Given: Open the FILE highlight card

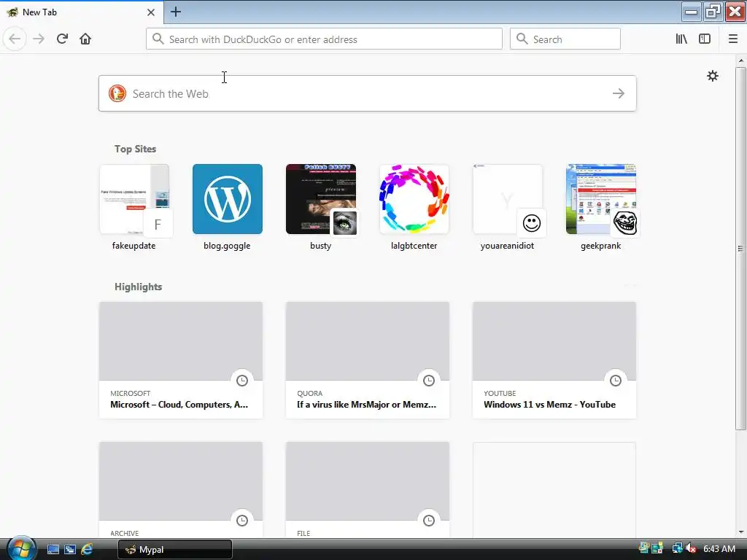Looking at the screenshot, I should click(368, 489).
